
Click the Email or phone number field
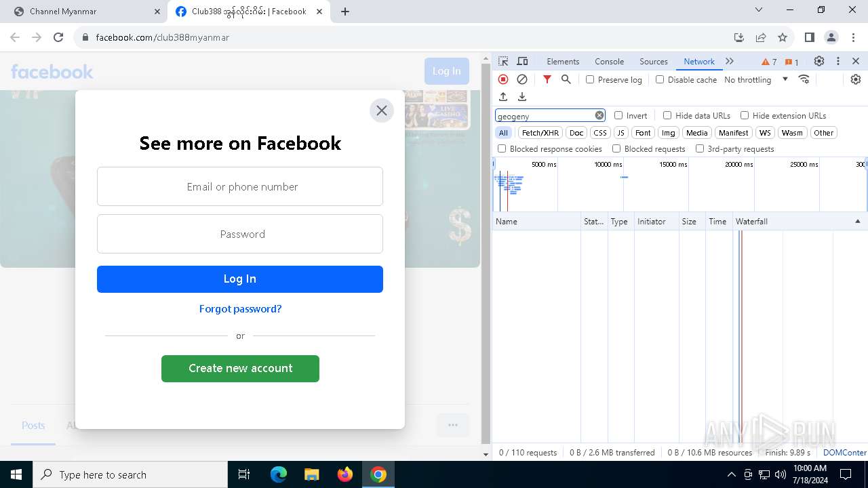click(x=240, y=186)
